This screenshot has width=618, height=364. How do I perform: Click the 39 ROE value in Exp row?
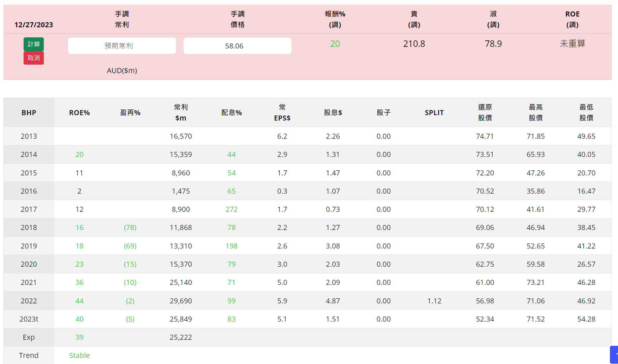(x=80, y=337)
